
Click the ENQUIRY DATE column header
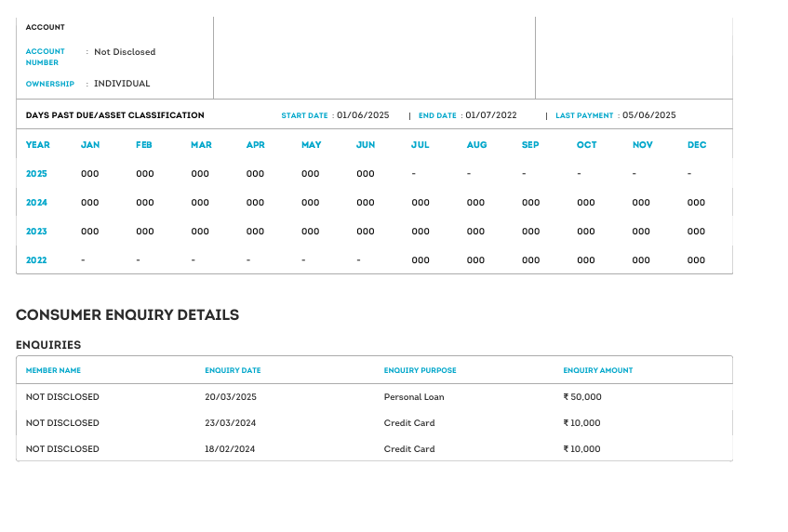coord(233,370)
